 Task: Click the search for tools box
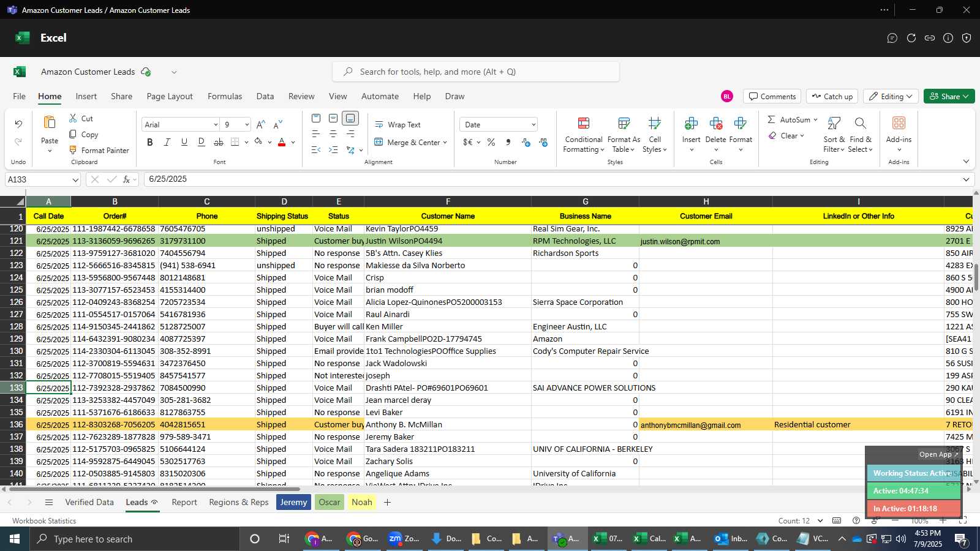(x=476, y=72)
